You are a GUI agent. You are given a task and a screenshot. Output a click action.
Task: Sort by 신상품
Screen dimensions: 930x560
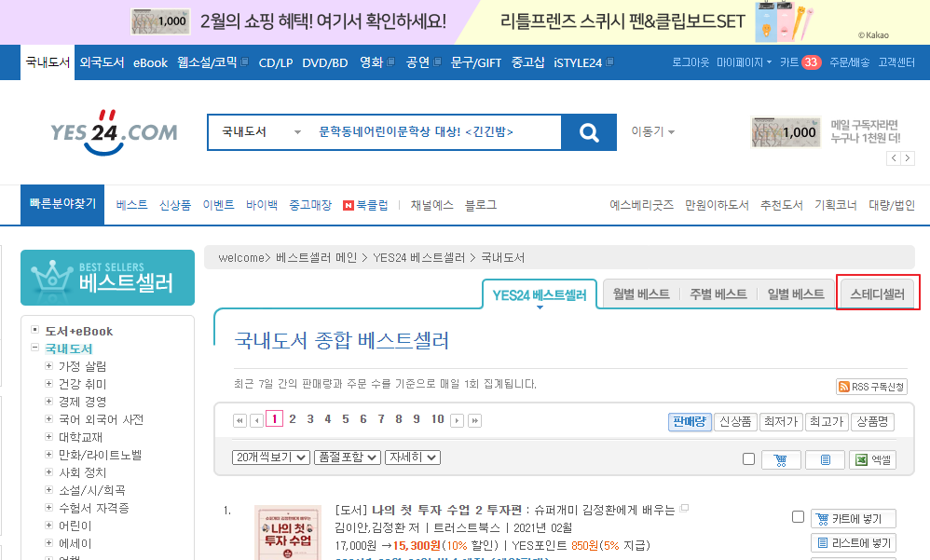[735, 422]
